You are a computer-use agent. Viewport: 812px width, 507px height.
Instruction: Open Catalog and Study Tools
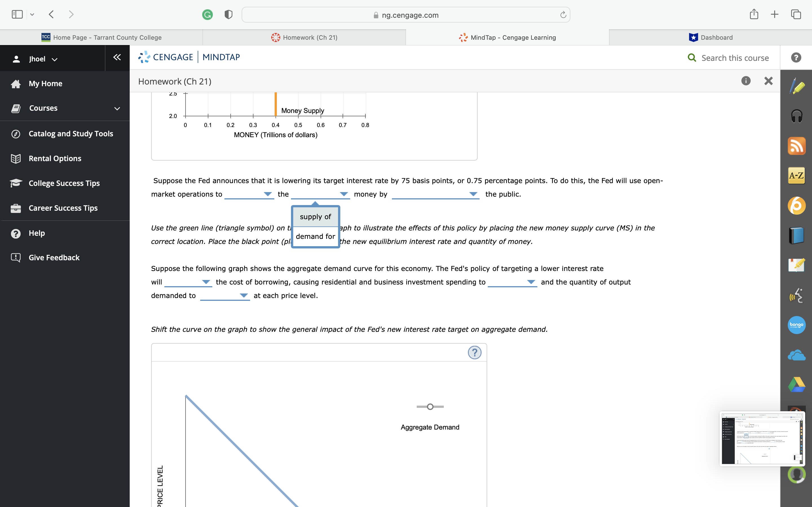70,134
